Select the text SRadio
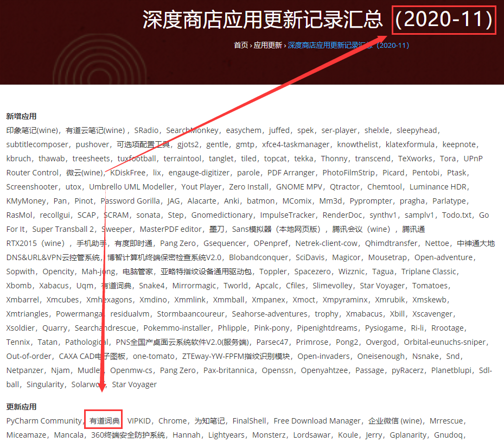The width and height of the screenshot is (504, 442). point(146,130)
